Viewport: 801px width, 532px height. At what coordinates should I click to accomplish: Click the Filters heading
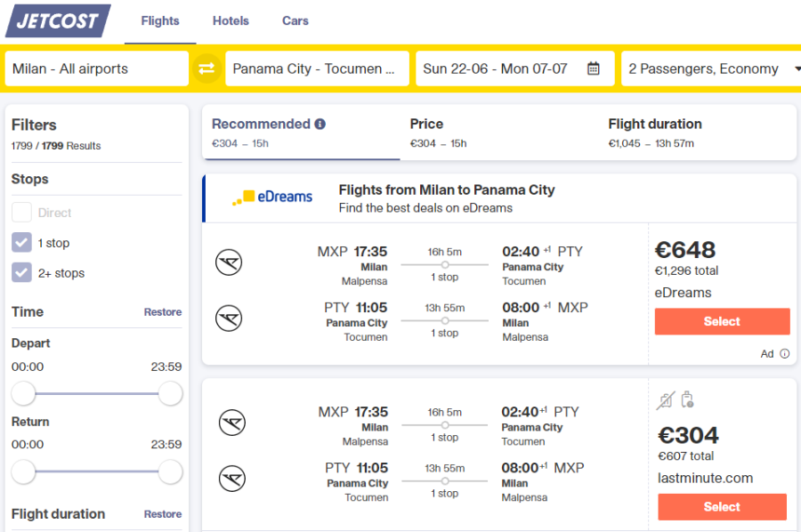pyautogui.click(x=34, y=125)
